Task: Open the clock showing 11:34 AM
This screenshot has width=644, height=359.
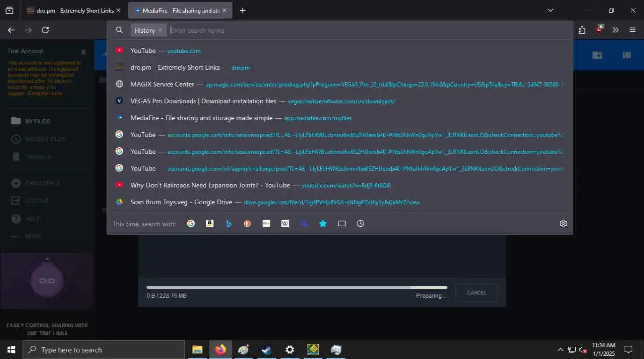Action: click(x=603, y=350)
